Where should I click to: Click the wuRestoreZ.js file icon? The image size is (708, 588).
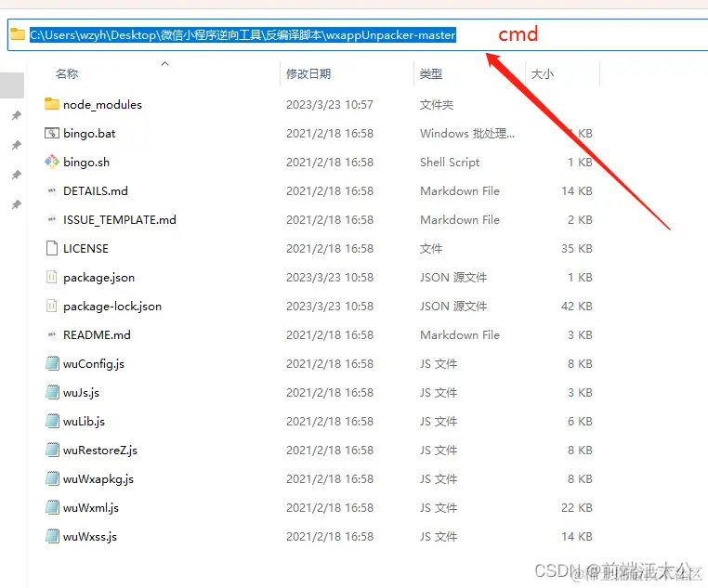click(x=52, y=450)
